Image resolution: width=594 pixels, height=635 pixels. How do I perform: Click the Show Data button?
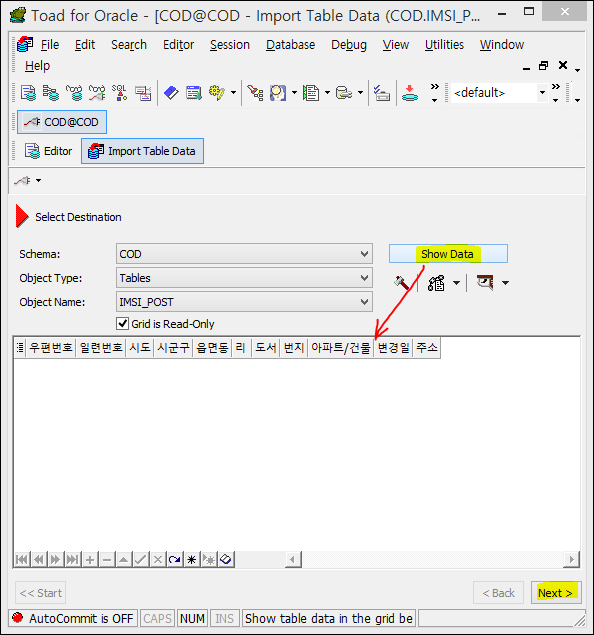pos(448,254)
